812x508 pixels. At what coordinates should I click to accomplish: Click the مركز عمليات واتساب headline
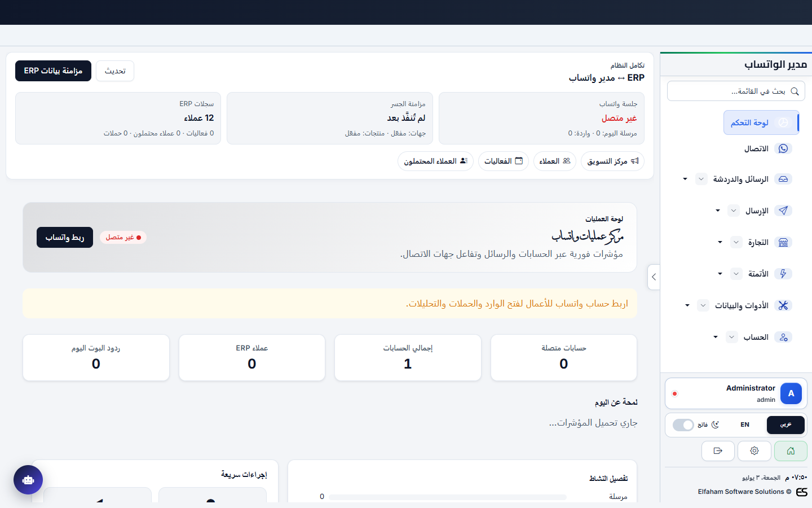[x=587, y=236]
